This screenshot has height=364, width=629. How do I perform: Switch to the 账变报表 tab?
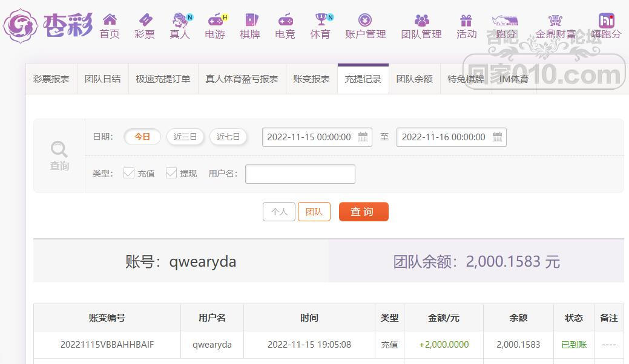point(311,79)
